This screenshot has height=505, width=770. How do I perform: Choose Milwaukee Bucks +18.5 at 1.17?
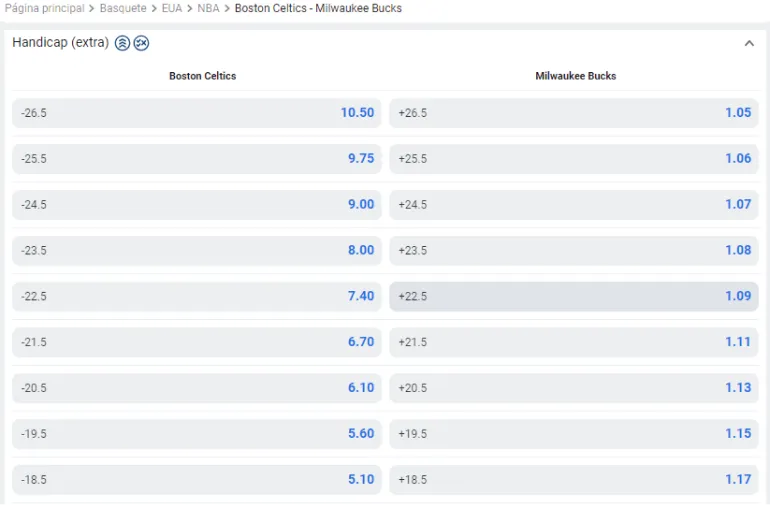tap(573, 480)
